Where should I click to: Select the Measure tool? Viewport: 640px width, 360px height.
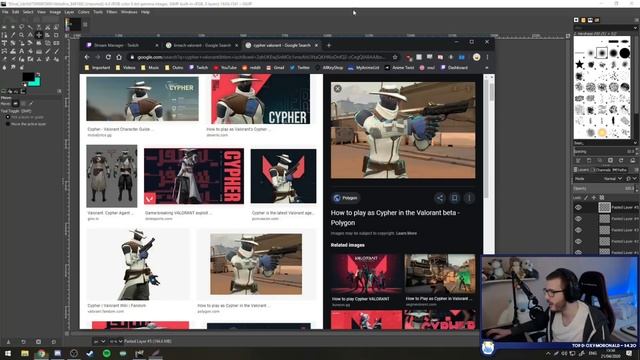pyautogui.click(x=30, y=35)
